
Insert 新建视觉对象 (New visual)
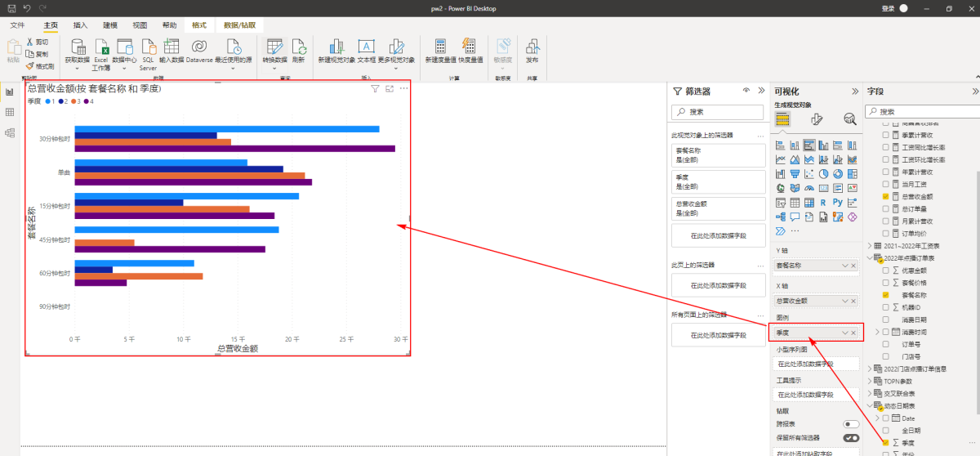(336, 51)
